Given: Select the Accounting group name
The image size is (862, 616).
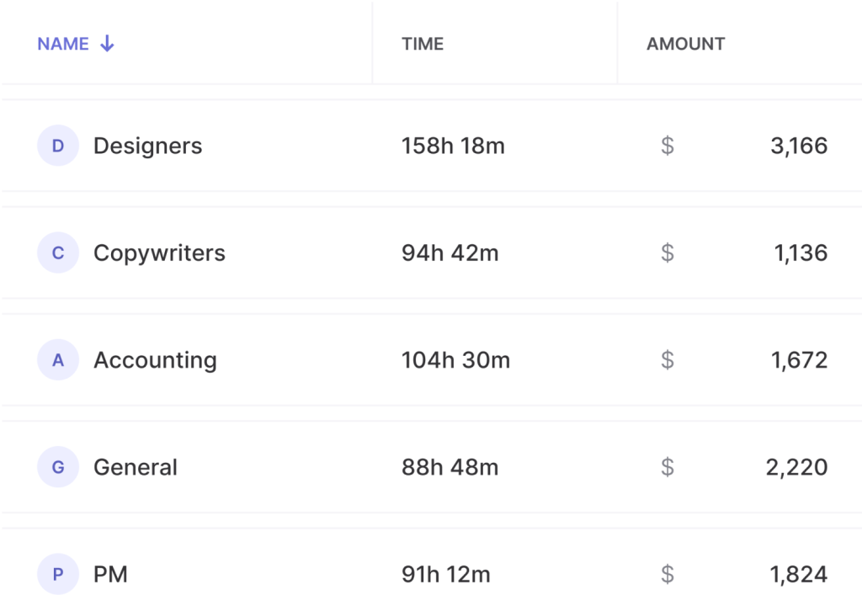Looking at the screenshot, I should [155, 360].
